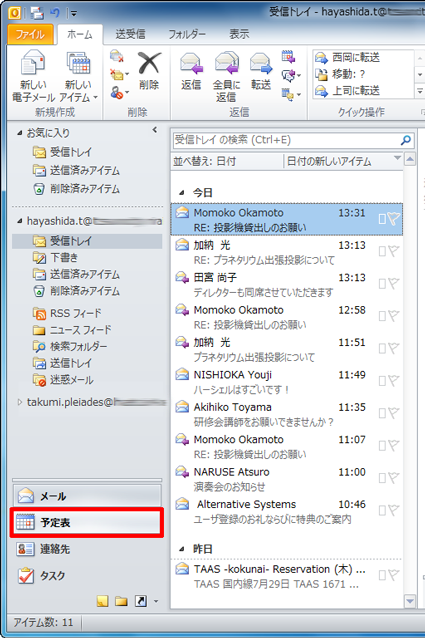Open message from NARUSE Atsuro
425x638 pixels.
287,479
